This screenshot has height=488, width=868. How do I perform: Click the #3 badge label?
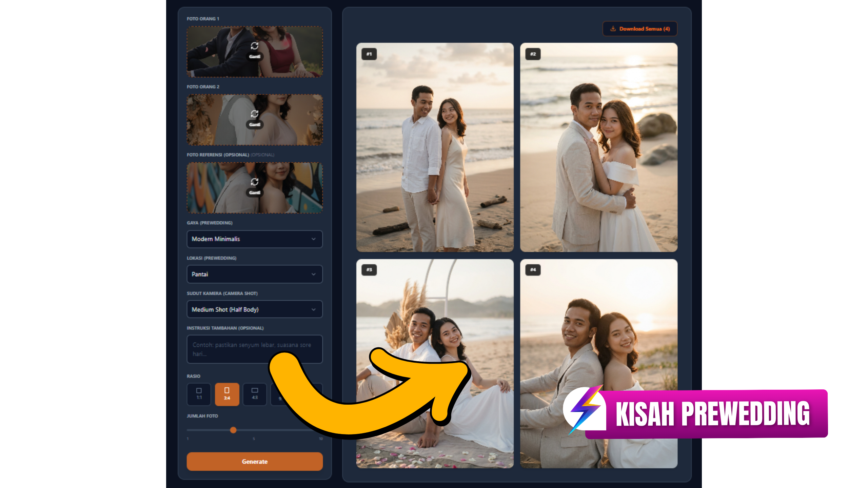click(x=369, y=270)
